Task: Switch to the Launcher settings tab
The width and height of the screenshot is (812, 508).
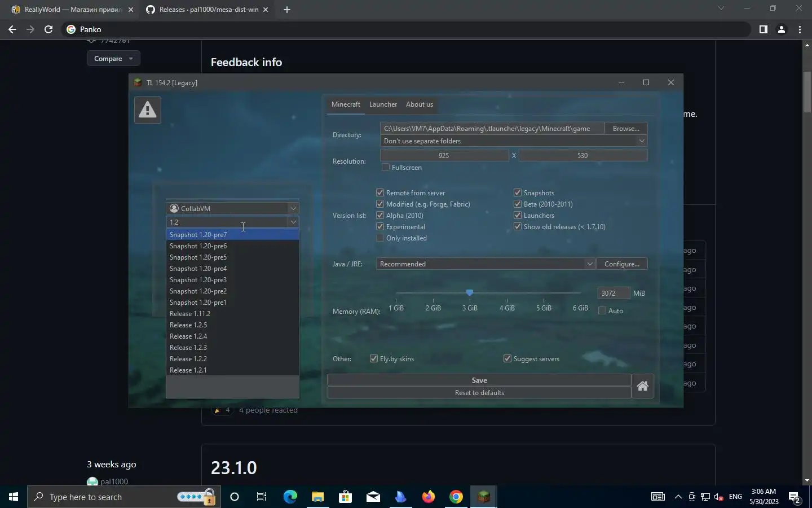Action: (383, 104)
